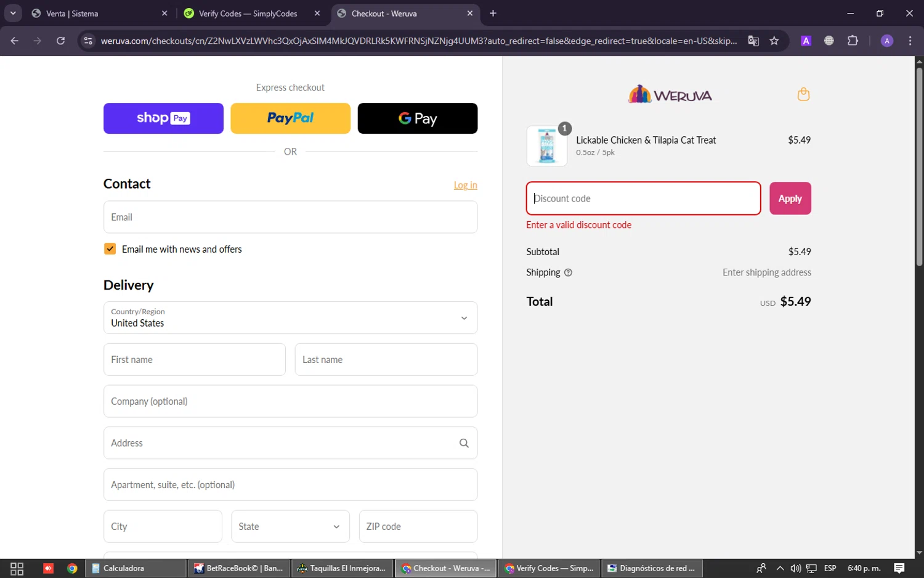Viewport: 924px width, 578px height.
Task: Click the City field
Action: (x=163, y=526)
